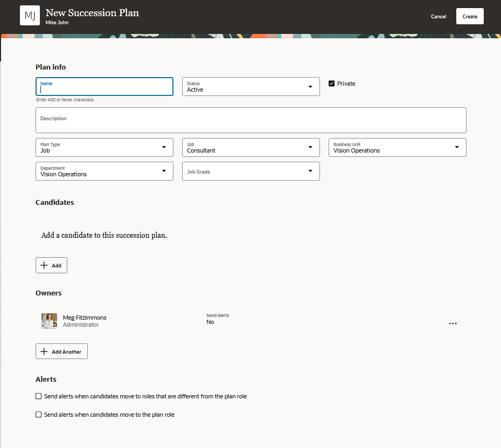Image resolution: width=501 pixels, height=448 pixels.
Task: Uncheck the Private checkbox
Action: click(331, 84)
